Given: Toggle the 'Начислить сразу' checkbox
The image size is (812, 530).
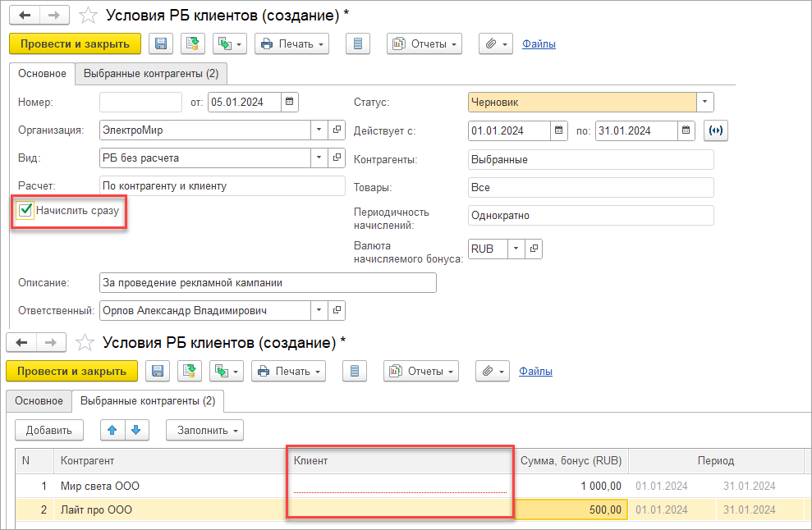Looking at the screenshot, I should point(26,211).
